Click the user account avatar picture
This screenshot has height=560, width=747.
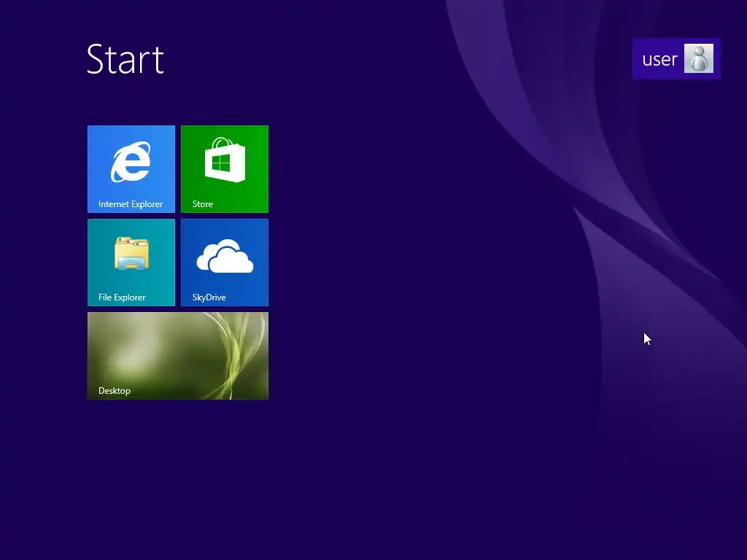pos(698,58)
